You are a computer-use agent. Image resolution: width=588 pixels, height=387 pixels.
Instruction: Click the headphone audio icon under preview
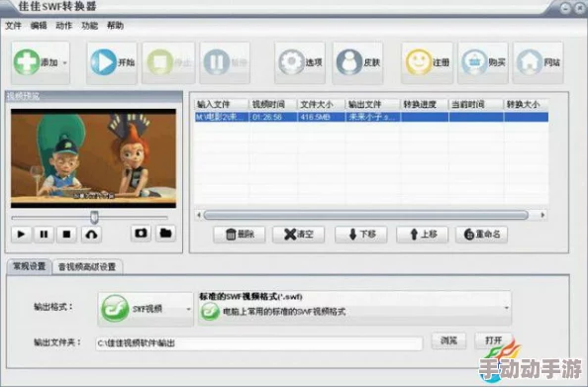(x=91, y=235)
